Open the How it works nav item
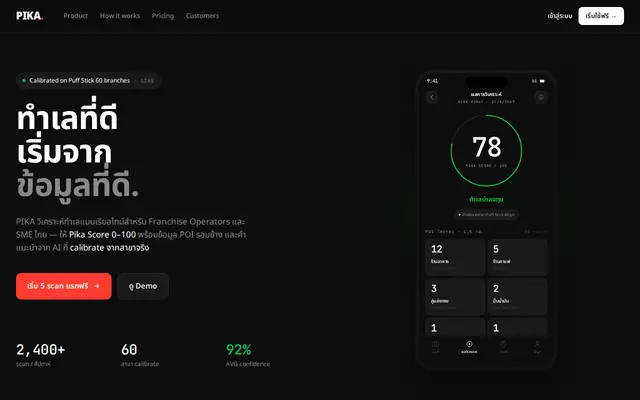640x400 pixels. pos(120,16)
